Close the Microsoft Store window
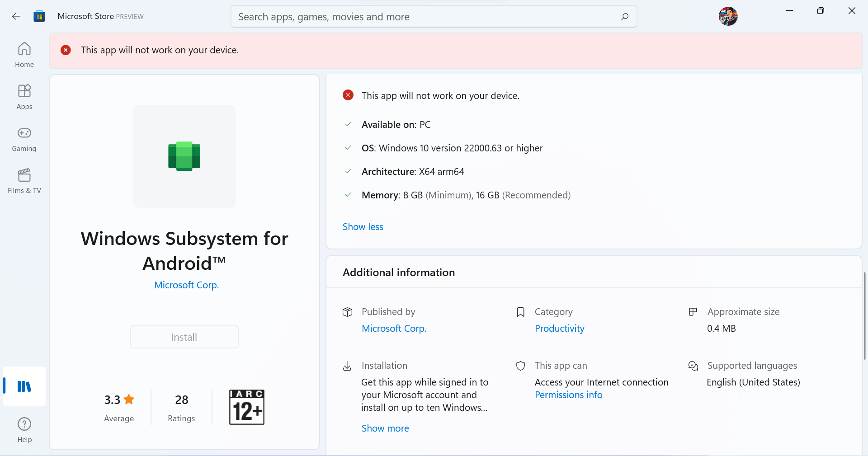This screenshot has width=868, height=456. [852, 11]
